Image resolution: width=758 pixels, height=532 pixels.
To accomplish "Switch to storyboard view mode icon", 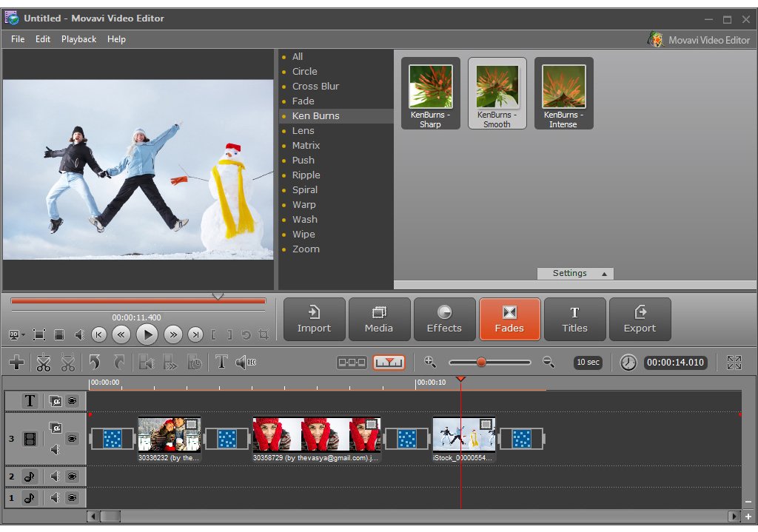I will coord(352,363).
